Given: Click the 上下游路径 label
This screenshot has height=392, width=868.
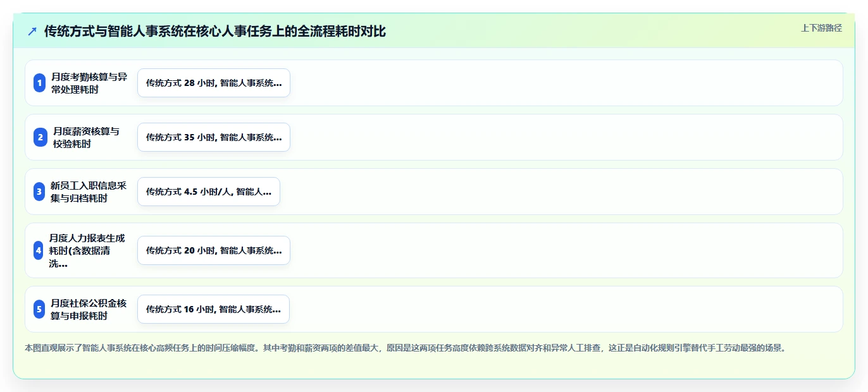Looking at the screenshot, I should tap(821, 28).
